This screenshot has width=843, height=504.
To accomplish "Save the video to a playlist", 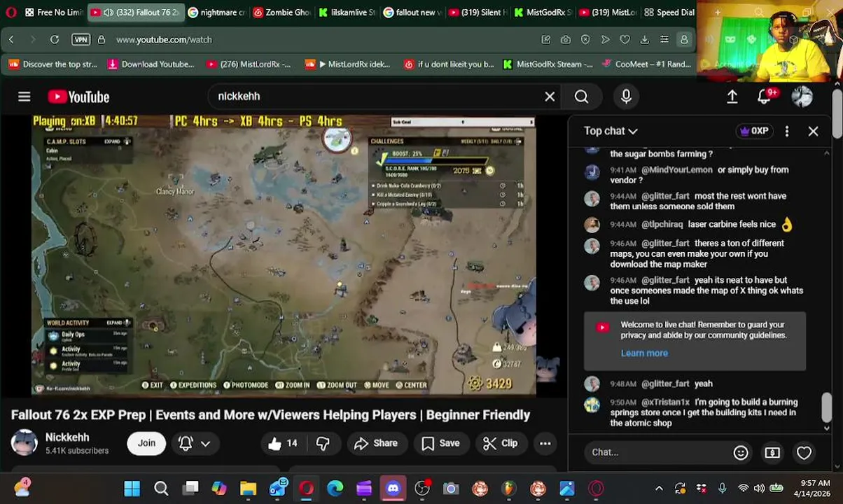I will (x=440, y=443).
